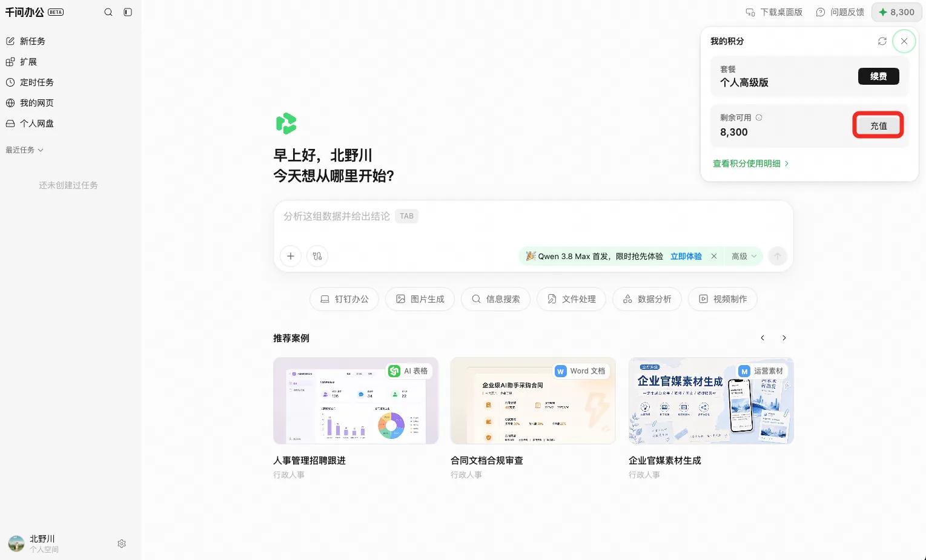Click 立即体验 for Qwen 3.8 Max

click(686, 256)
